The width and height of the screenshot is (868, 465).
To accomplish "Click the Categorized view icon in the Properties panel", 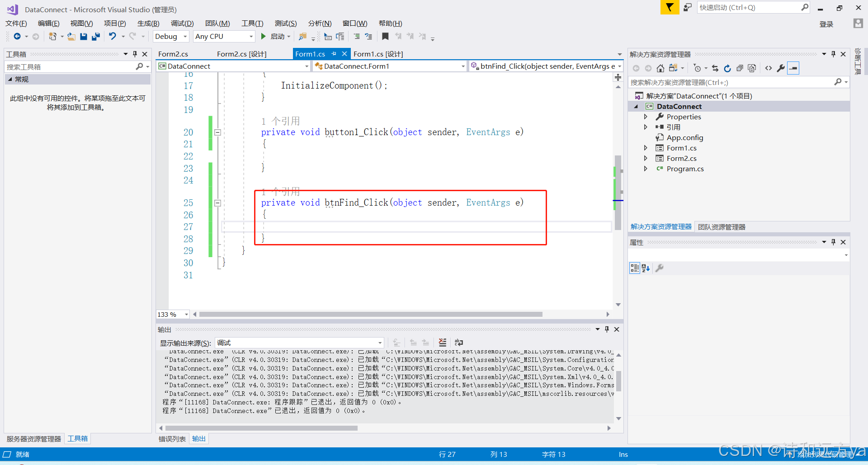I will 635,268.
